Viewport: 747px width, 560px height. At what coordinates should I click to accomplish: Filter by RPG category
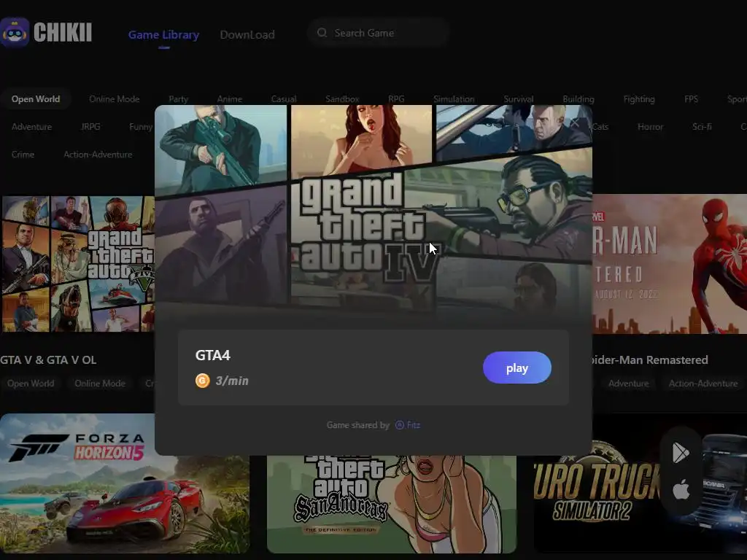point(396,99)
